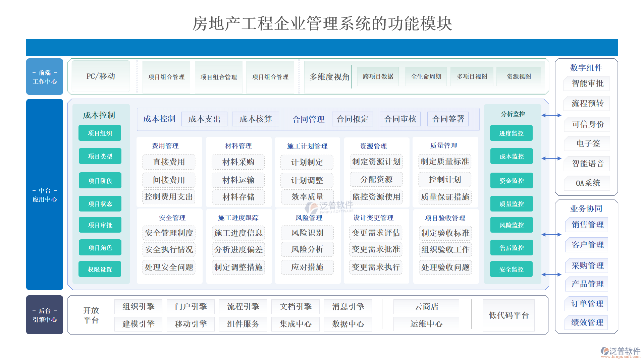
Task: Click the watermark 泛普软件 logo in center
Action: [x=329, y=207]
